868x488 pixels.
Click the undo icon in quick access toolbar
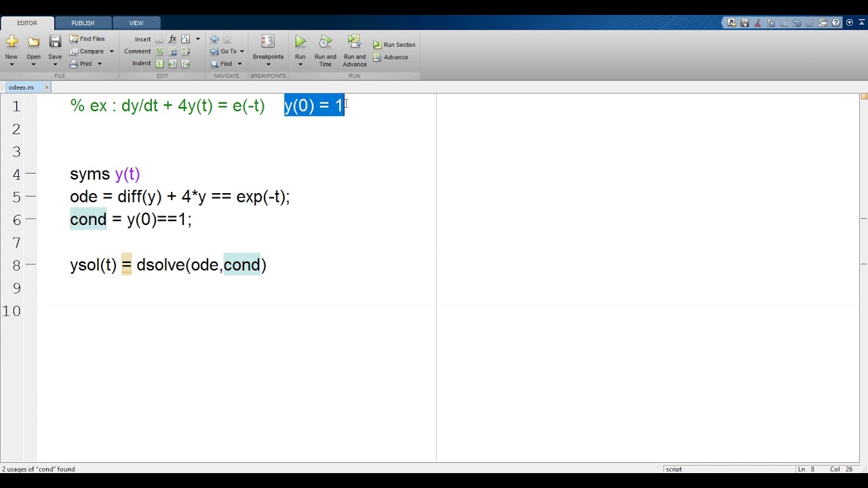tap(797, 23)
